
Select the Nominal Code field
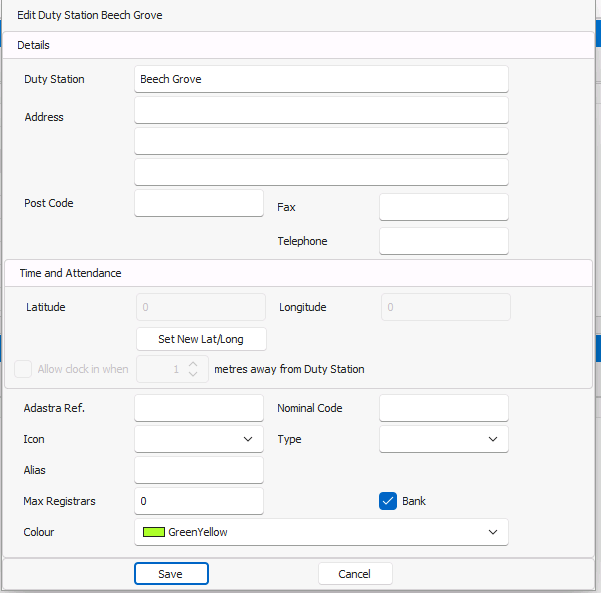coord(443,408)
